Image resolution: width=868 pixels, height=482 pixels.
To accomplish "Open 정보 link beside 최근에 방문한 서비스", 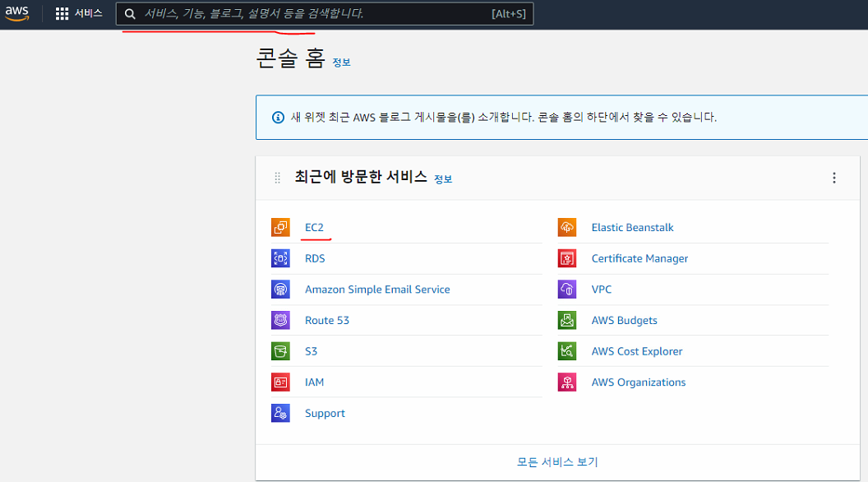I will point(443,179).
